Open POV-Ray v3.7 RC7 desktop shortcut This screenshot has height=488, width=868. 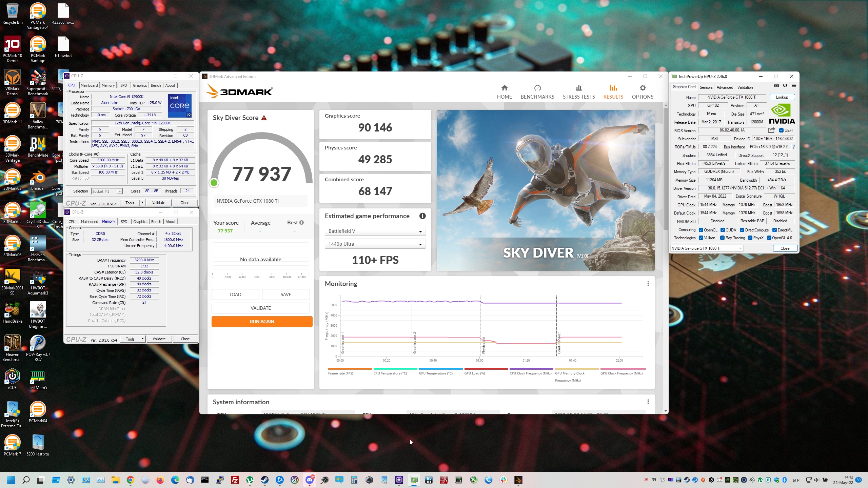coord(38,348)
